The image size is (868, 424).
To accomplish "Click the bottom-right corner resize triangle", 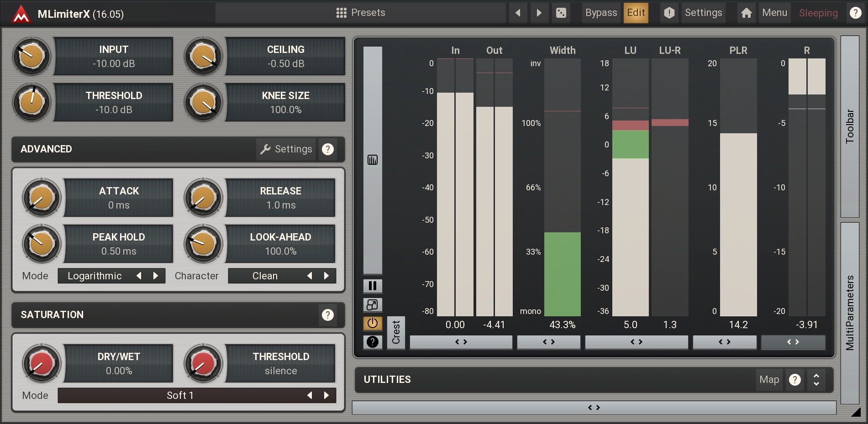I will pyautogui.click(x=857, y=412).
